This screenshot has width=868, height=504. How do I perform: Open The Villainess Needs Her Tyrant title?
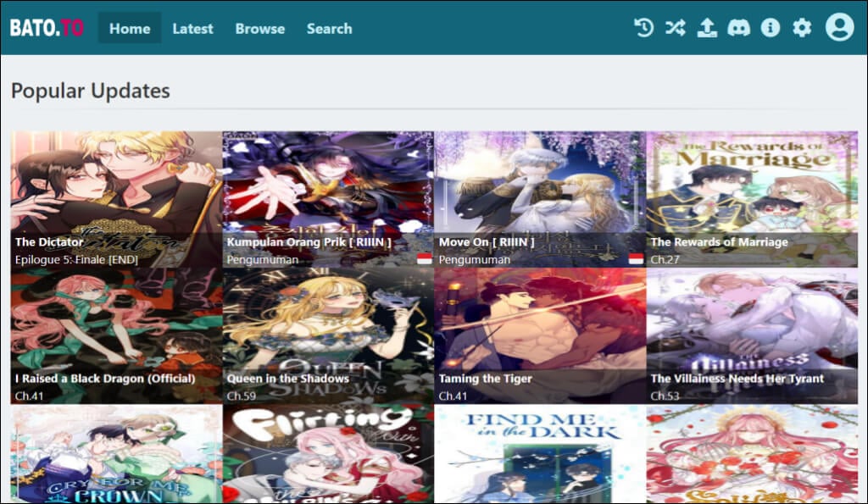[x=737, y=379]
